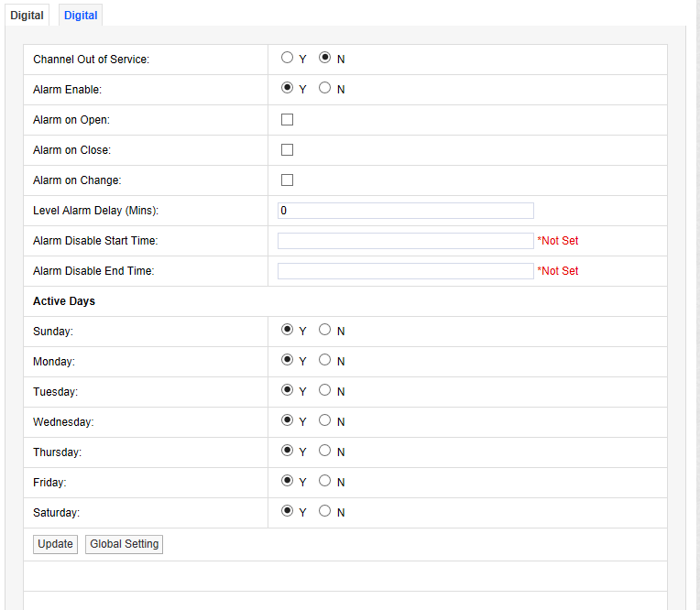The width and height of the screenshot is (700, 610).
Task: Enable the Alarm on Close checkbox
Action: click(288, 149)
